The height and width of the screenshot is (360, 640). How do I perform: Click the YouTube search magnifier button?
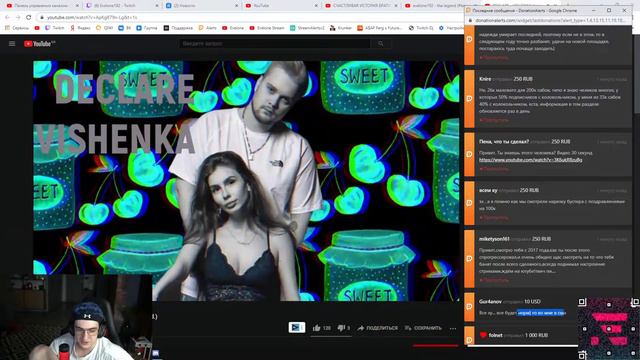(380, 44)
